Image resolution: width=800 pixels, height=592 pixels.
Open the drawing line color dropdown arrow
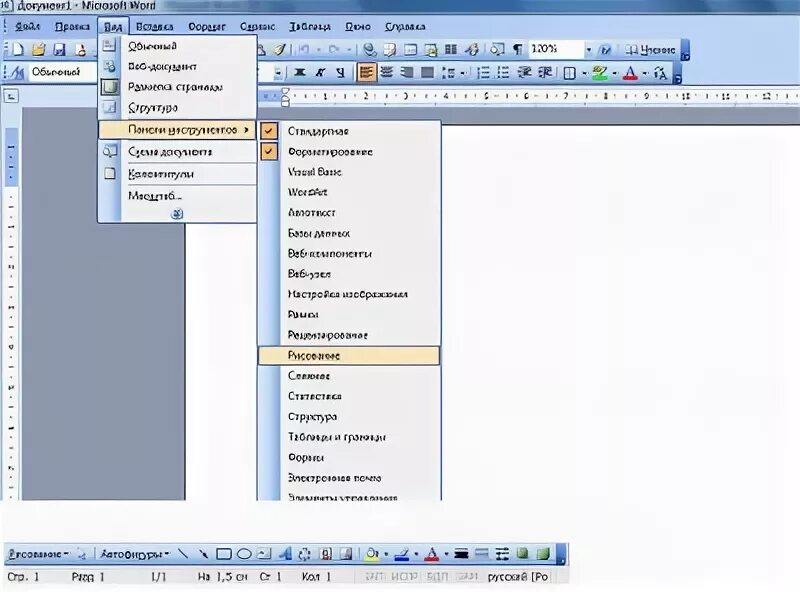[x=416, y=554]
